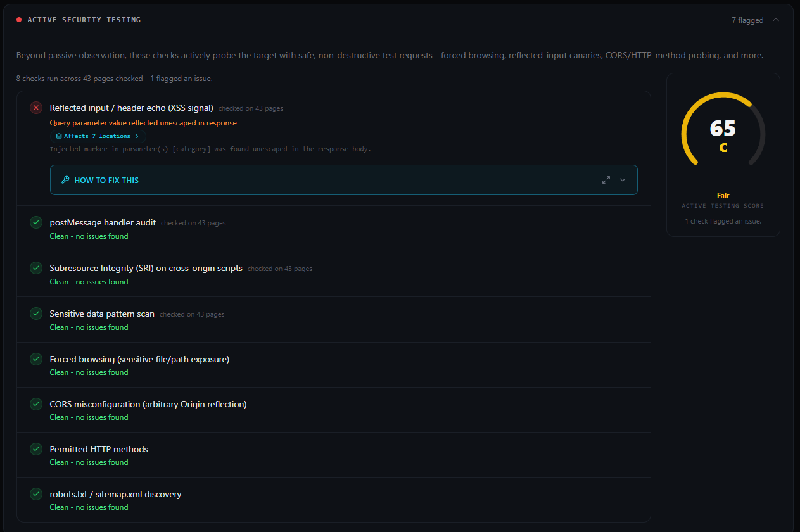800x532 pixels.
Task: Click the robots.txt discovery checkmark icon
Action: point(36,494)
